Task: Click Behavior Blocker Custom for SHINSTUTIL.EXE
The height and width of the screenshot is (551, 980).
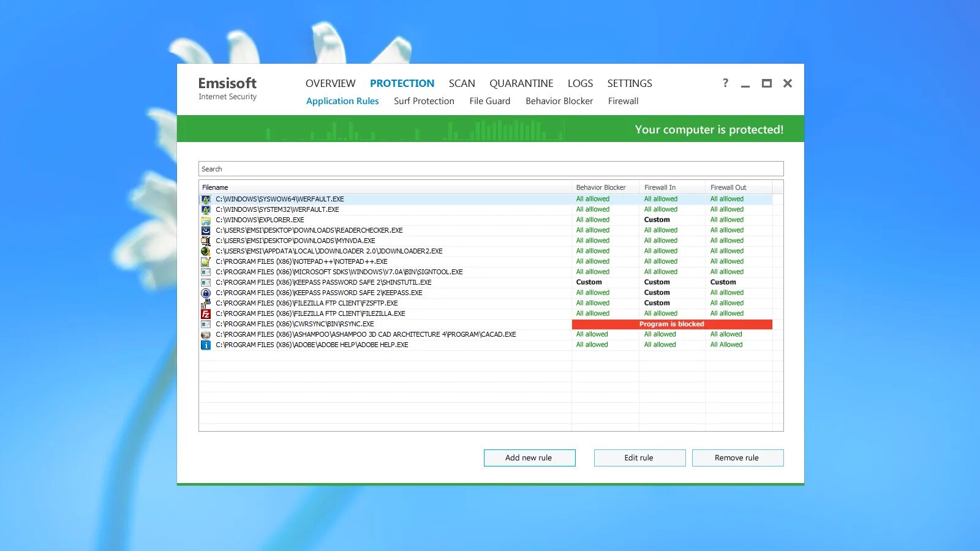Action: (589, 282)
